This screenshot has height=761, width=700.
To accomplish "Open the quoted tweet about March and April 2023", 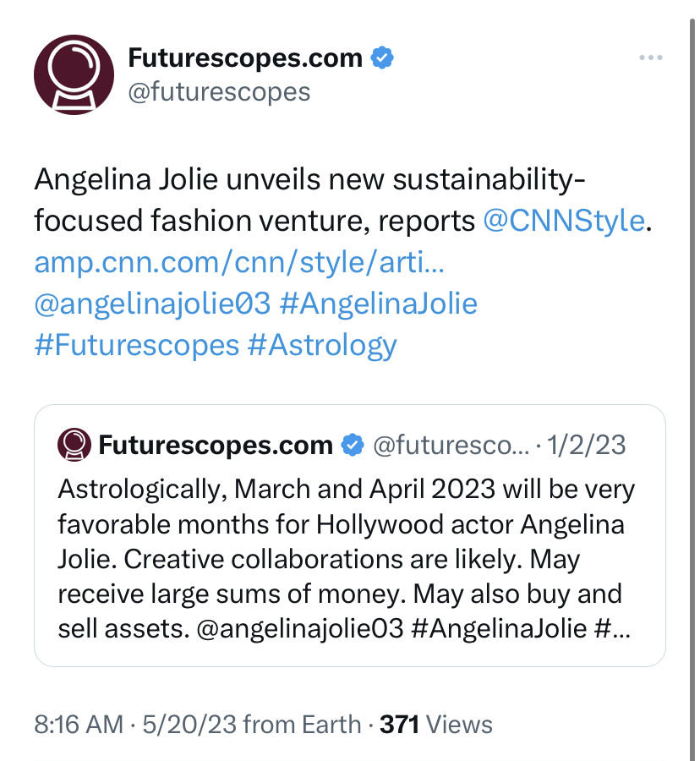I will (350, 535).
